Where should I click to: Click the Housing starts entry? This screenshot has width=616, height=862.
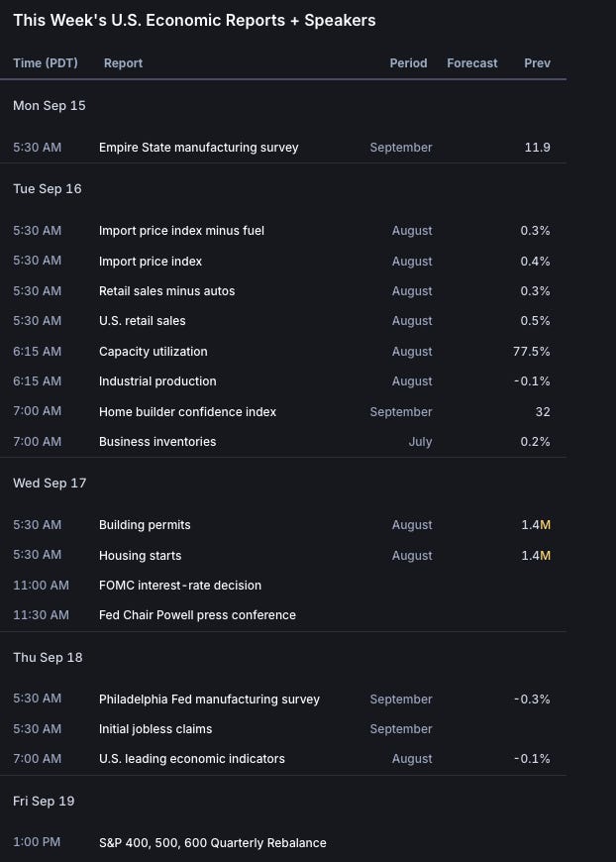coord(140,556)
